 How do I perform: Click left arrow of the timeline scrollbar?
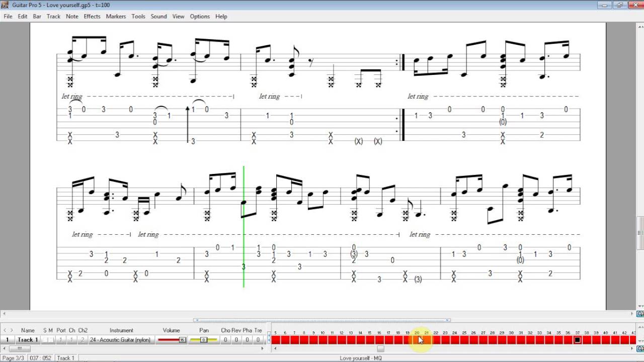click(x=275, y=348)
